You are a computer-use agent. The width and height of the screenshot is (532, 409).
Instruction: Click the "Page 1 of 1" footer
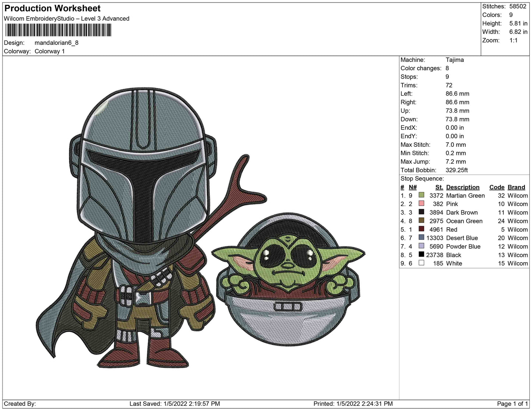pos(513,404)
